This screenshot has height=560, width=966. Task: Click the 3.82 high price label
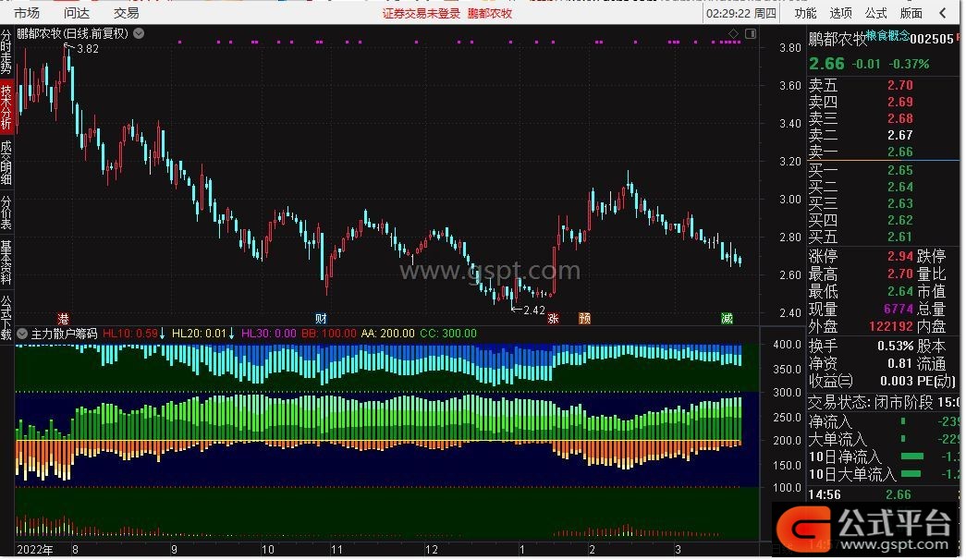pyautogui.click(x=88, y=49)
